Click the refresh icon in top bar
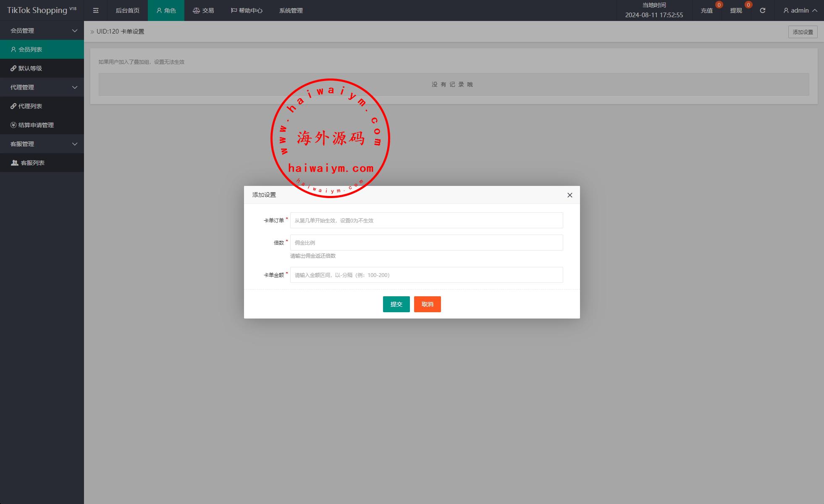 (x=762, y=10)
